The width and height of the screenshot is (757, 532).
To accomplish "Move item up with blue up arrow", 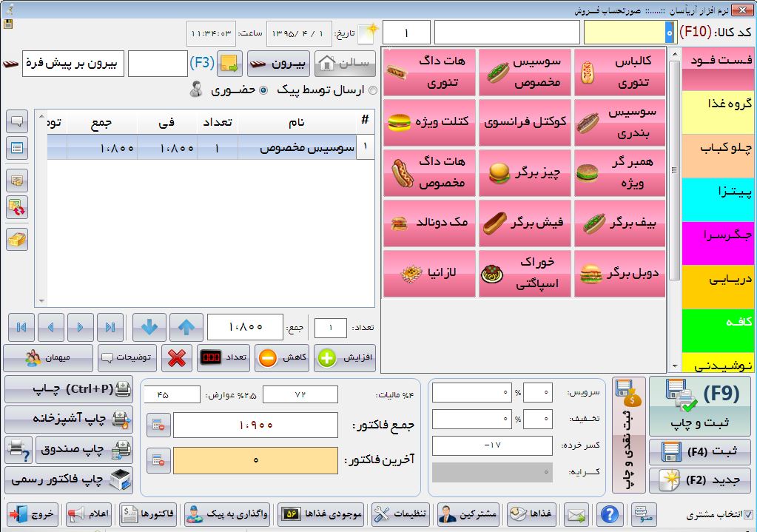I will pos(186,327).
